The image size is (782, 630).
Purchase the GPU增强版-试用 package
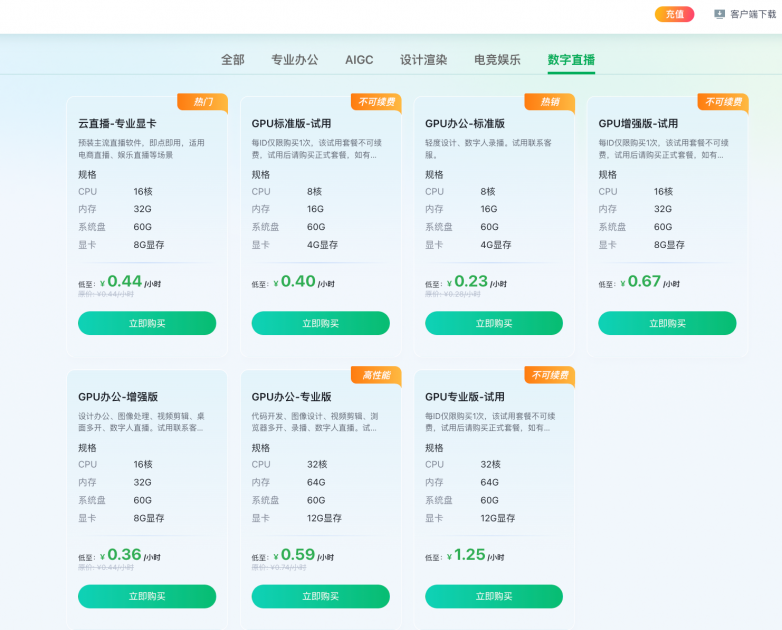[667, 323]
